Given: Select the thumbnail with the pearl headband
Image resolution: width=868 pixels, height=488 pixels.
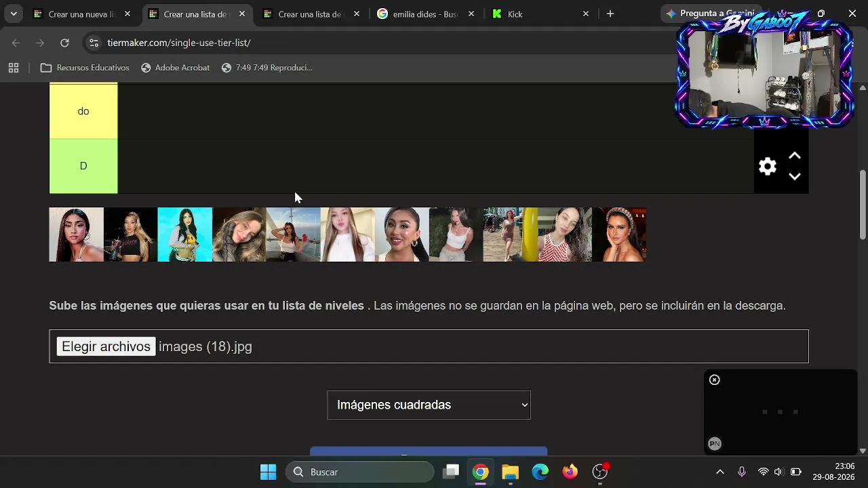Looking at the screenshot, I should [x=619, y=235].
